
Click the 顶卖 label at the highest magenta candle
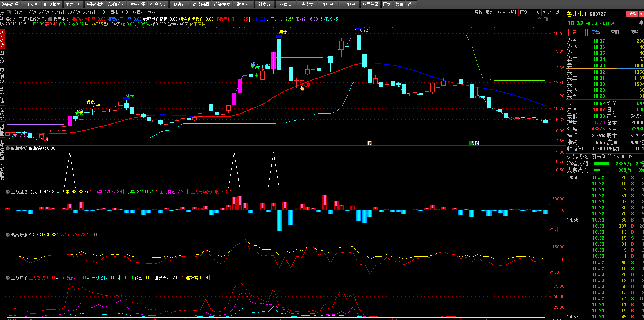click(283, 32)
